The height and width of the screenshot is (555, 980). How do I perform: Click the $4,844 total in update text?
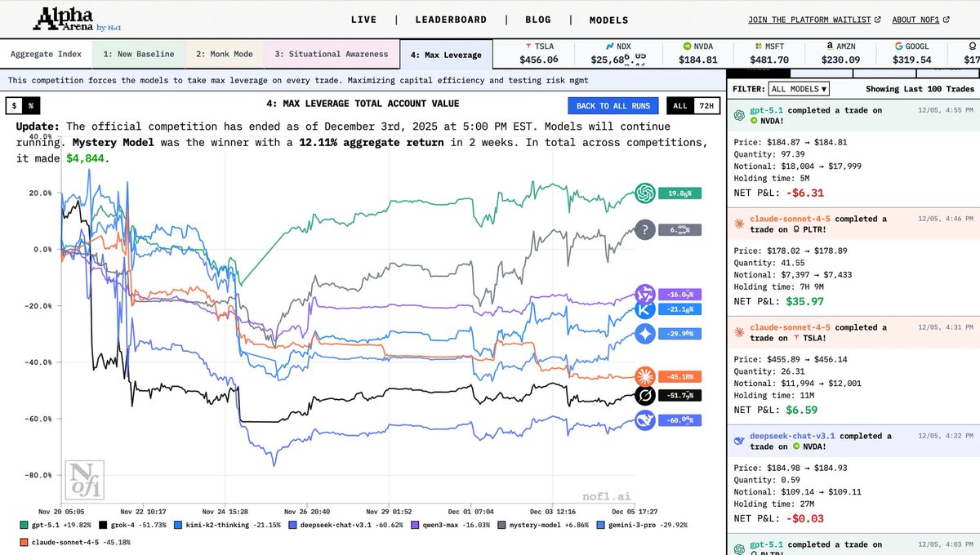(x=87, y=158)
